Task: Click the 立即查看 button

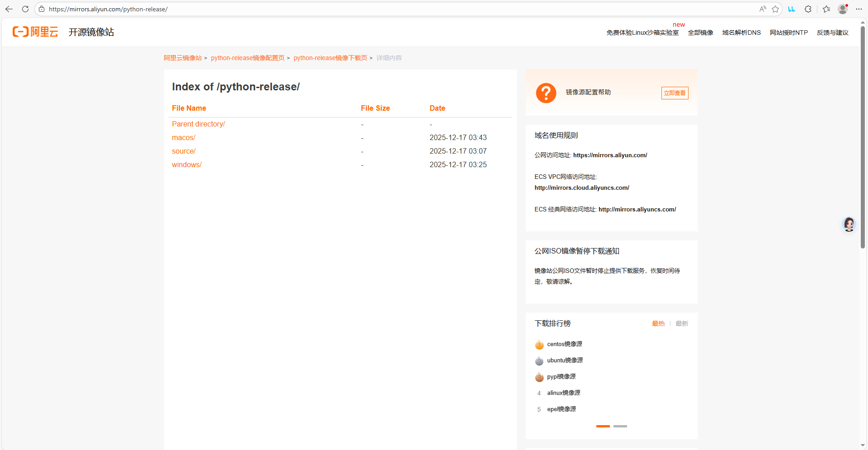Action: 675,93
